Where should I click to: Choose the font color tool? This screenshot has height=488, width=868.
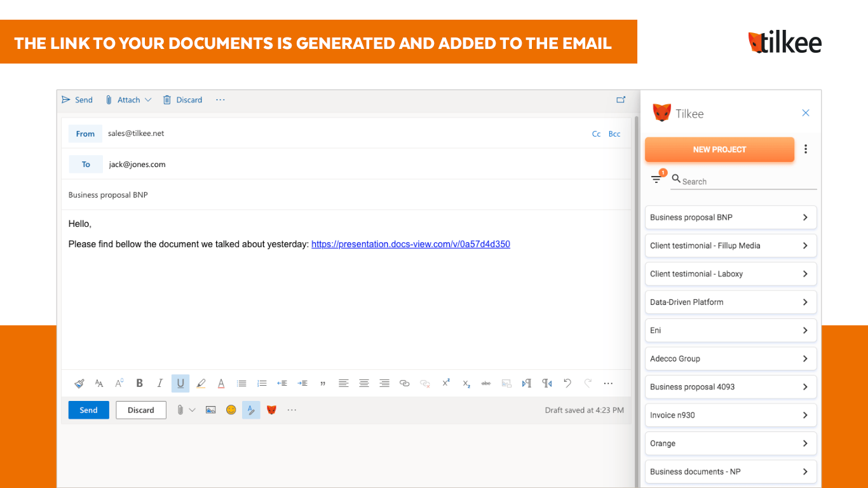(x=221, y=383)
